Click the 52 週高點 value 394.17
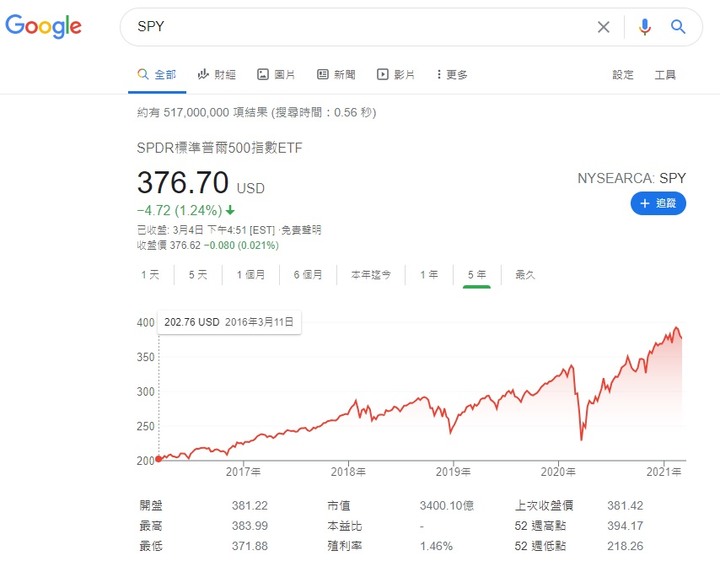This screenshot has width=720, height=583. [625, 526]
